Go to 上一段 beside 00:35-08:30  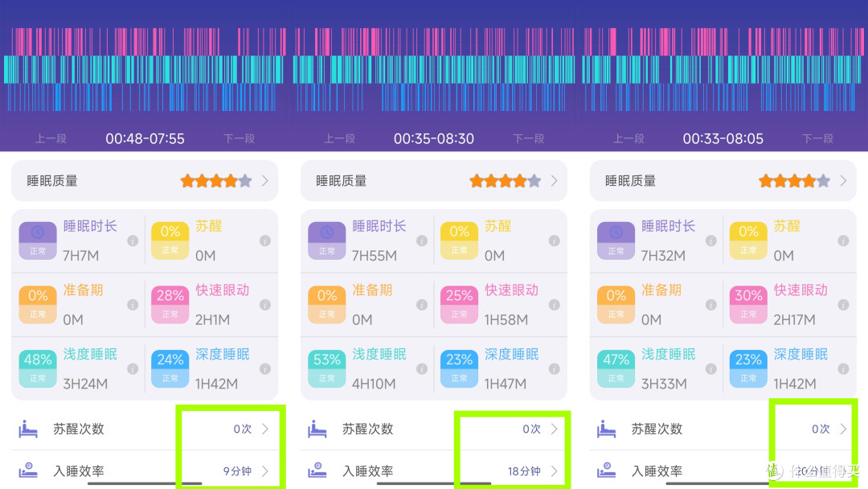coord(340,138)
